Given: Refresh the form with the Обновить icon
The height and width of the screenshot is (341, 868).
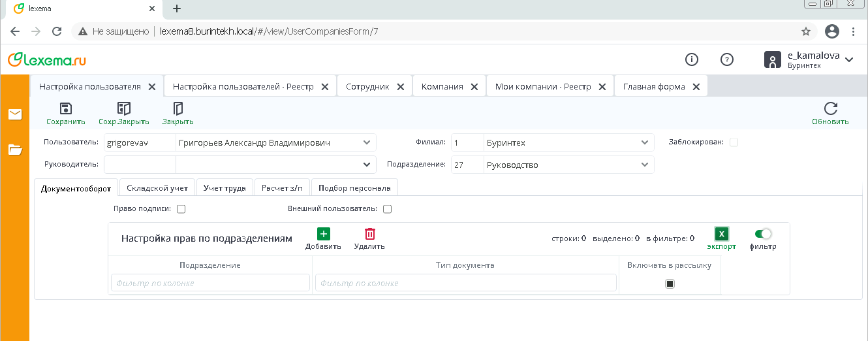Looking at the screenshot, I should tap(830, 108).
